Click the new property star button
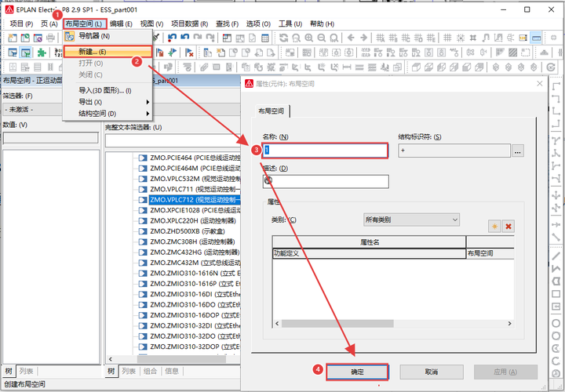 point(494,227)
